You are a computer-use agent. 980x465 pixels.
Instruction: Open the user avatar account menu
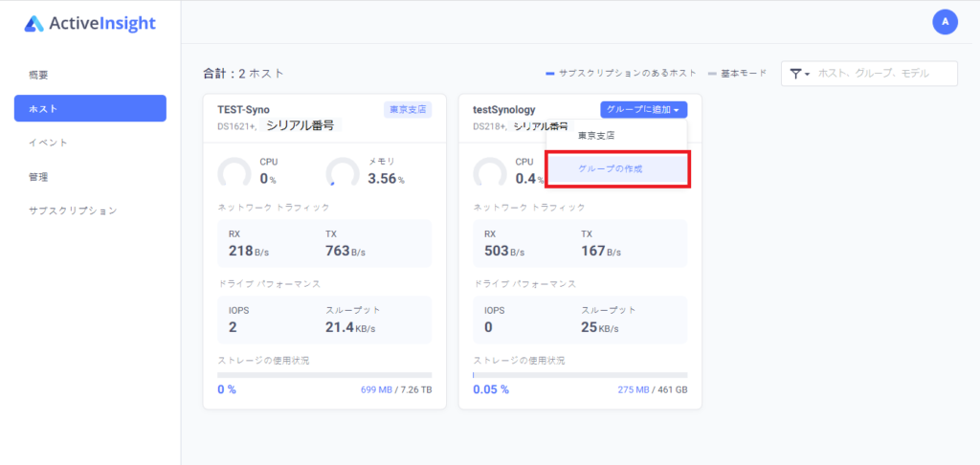tap(945, 22)
